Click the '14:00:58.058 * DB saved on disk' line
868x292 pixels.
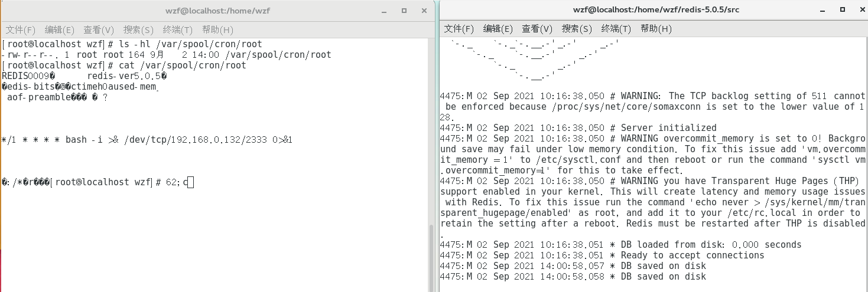point(573,277)
